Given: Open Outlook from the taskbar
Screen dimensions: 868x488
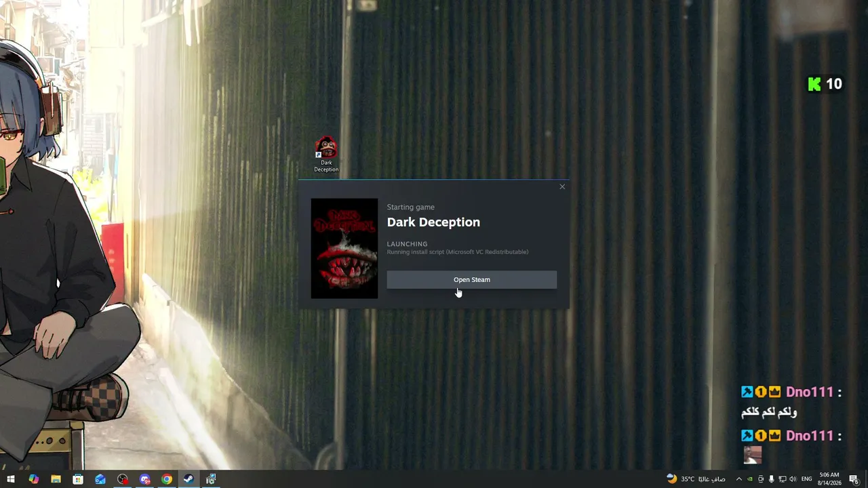Looking at the screenshot, I should [100, 479].
